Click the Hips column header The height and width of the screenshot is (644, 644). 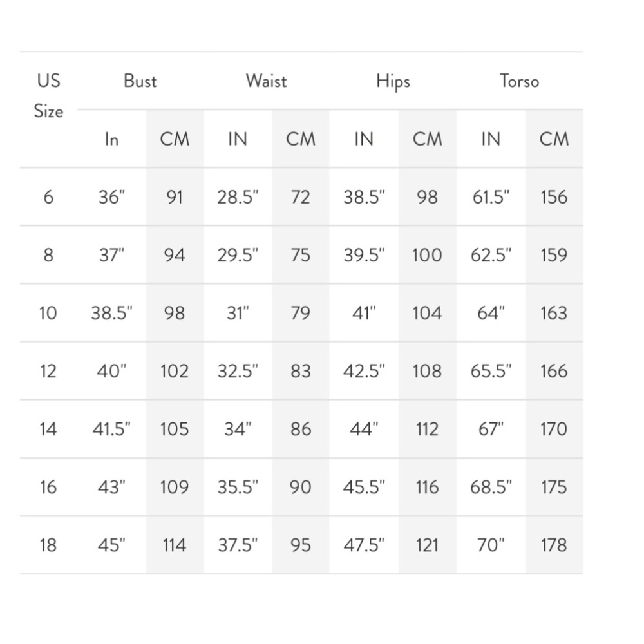click(393, 82)
